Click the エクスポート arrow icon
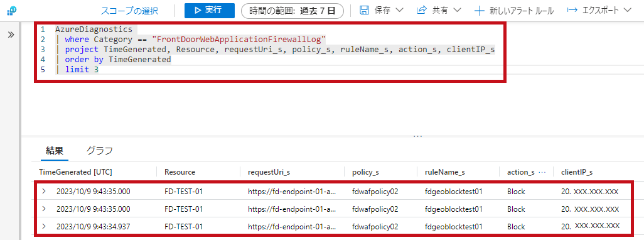644x240 pixels. [572, 10]
